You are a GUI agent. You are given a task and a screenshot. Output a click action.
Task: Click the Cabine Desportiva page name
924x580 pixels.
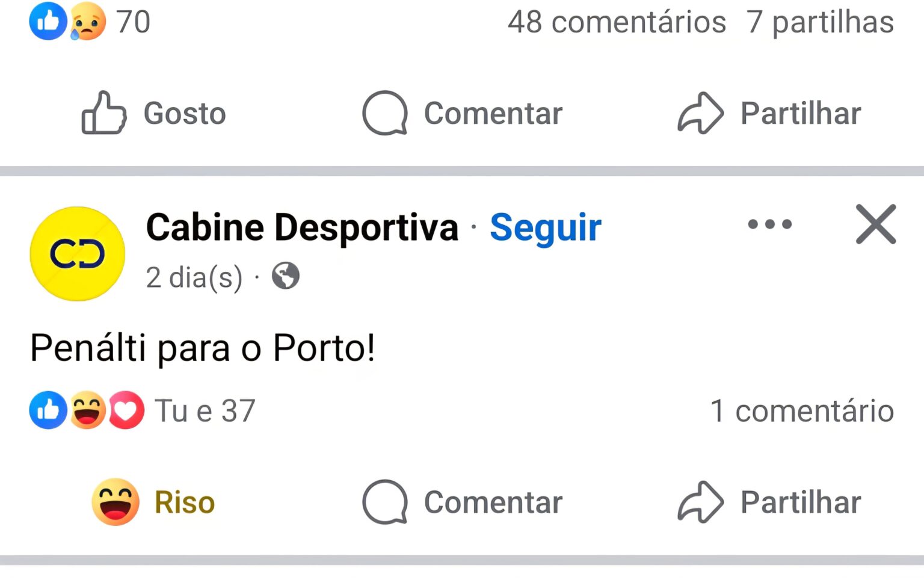click(301, 227)
